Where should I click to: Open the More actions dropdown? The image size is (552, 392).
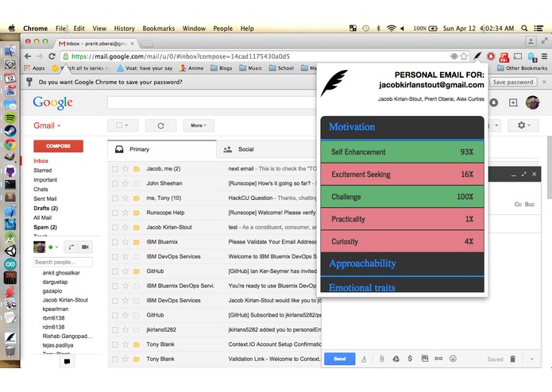click(x=199, y=125)
